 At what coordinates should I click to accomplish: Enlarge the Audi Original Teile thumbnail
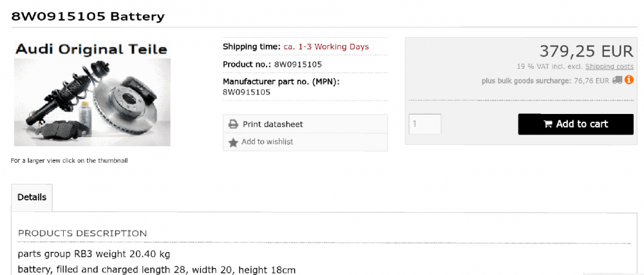[x=92, y=93]
